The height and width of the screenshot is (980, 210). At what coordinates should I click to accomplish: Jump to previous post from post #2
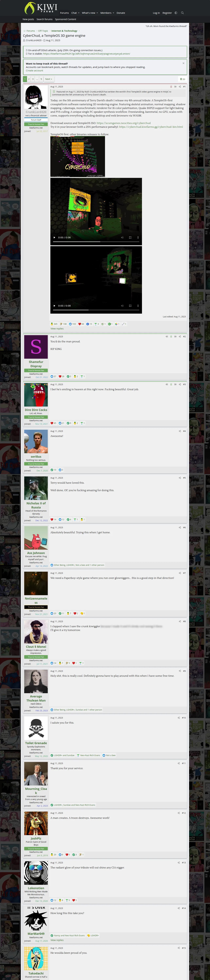click(x=166, y=336)
